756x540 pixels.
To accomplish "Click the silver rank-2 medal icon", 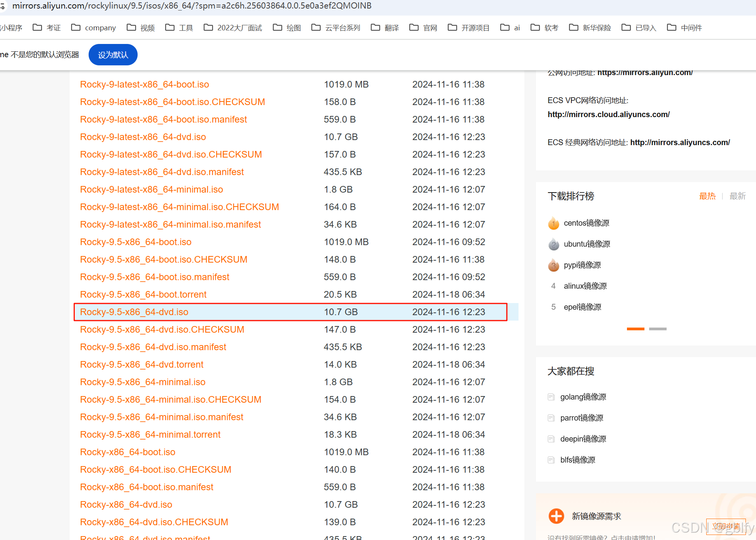I will click(553, 244).
